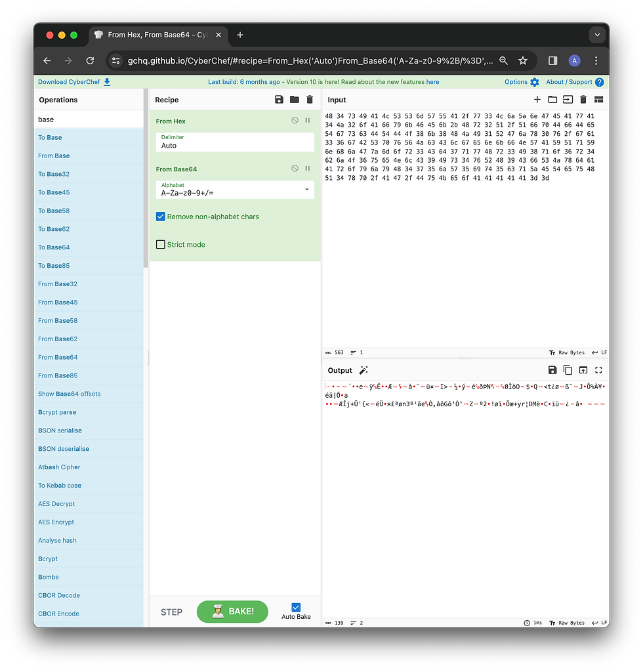Uncheck Remove non-alphabet chars
Viewport: 643px width, 672px height.
161,217
